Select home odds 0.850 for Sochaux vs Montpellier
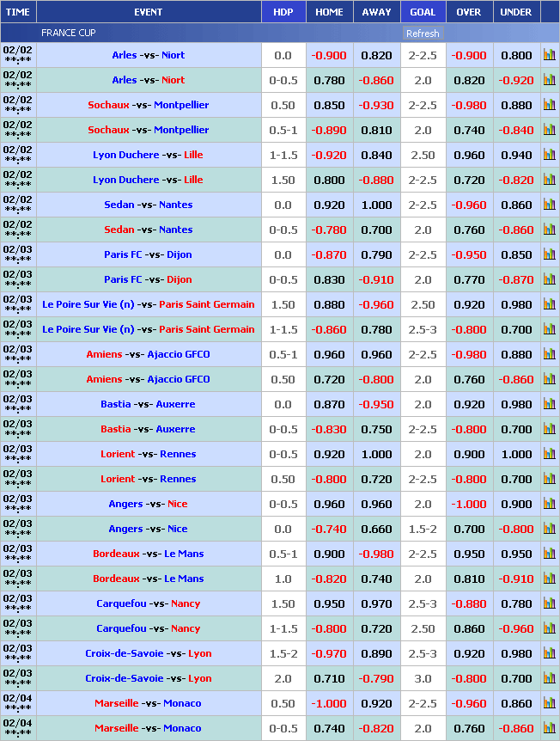560x741 pixels. coord(329,105)
